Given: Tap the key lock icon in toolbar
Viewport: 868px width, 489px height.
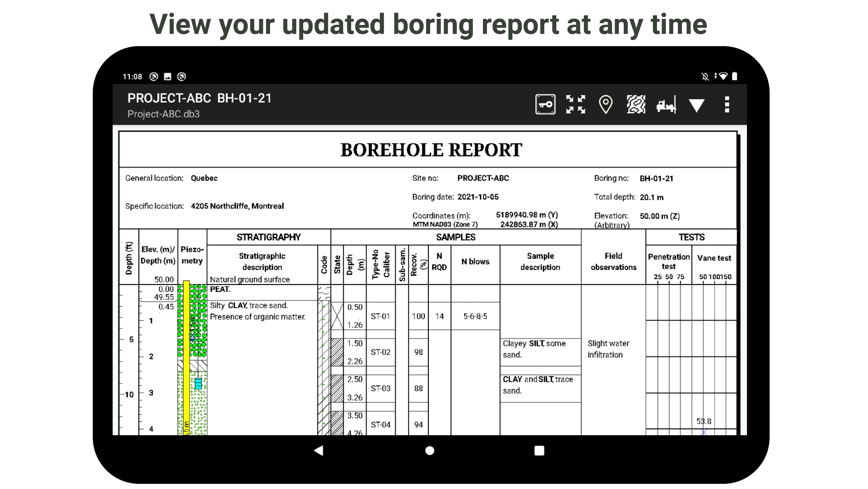Looking at the screenshot, I should (x=545, y=105).
